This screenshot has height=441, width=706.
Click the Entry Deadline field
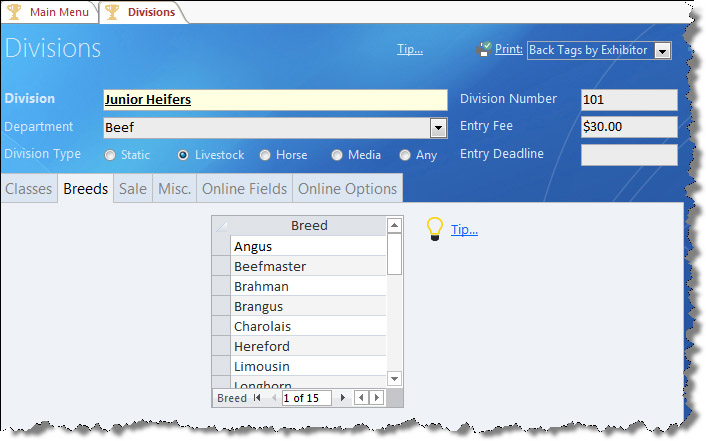point(629,155)
